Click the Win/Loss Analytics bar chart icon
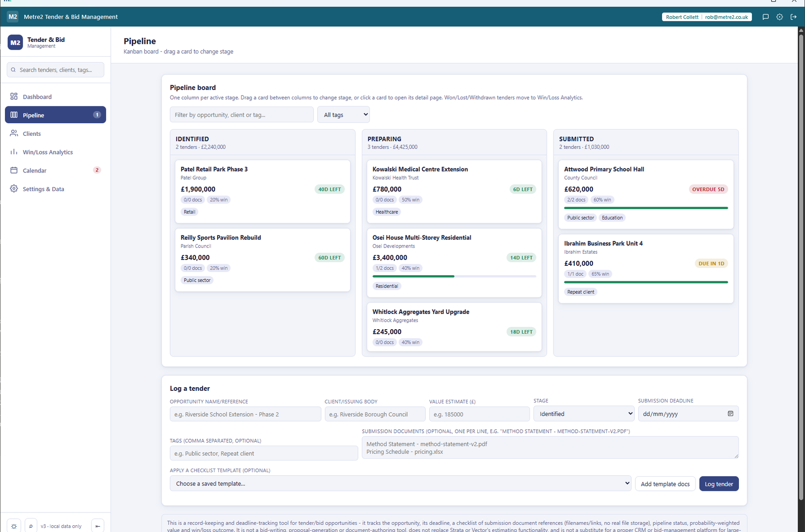The image size is (805, 532). [14, 152]
